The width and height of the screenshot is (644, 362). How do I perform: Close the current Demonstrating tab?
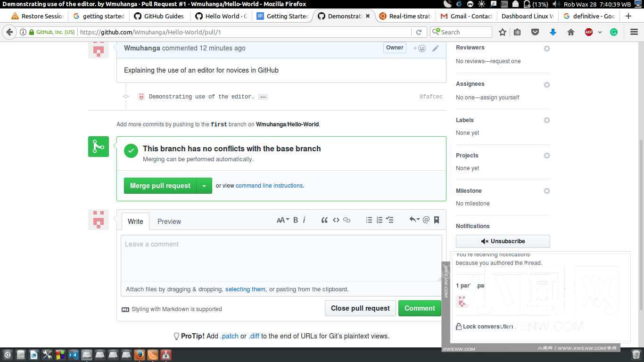[368, 16]
